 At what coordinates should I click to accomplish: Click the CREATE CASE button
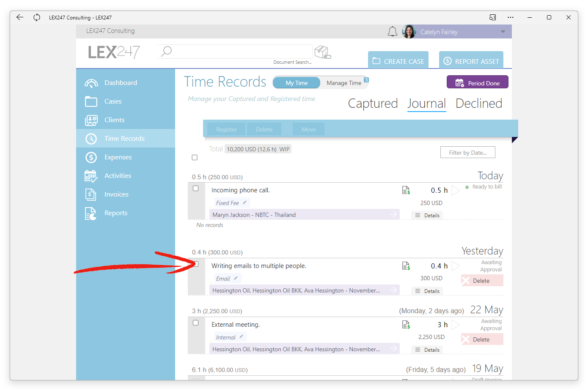[x=398, y=60]
